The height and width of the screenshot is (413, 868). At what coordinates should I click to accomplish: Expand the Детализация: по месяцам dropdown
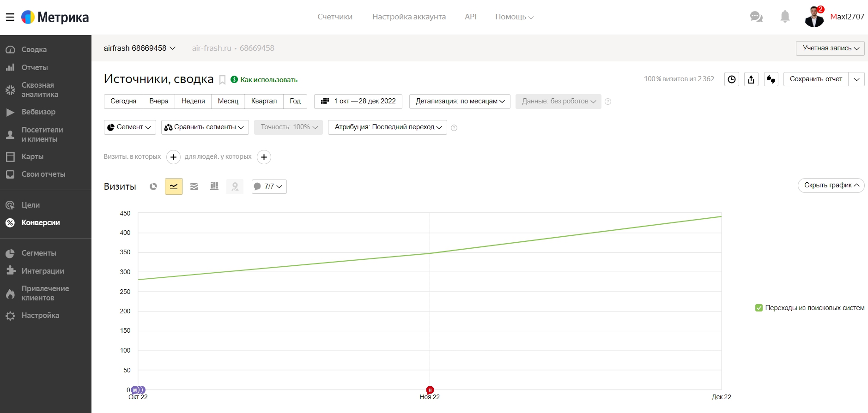point(460,102)
